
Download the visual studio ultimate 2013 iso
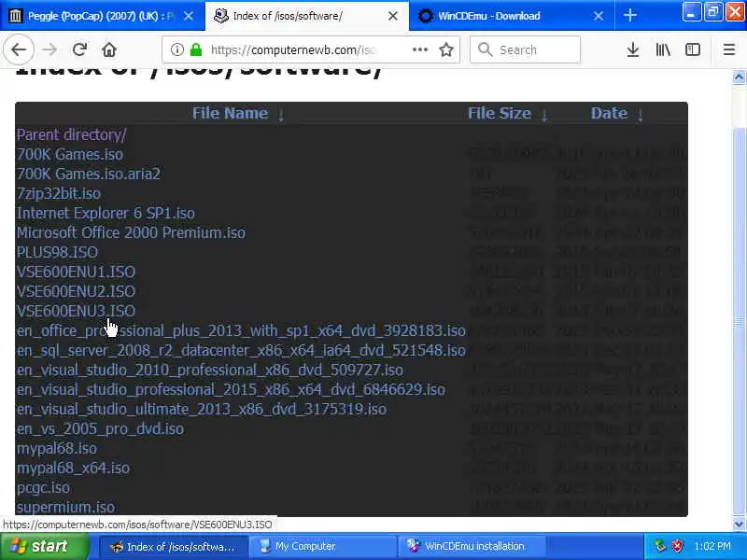[202, 409]
